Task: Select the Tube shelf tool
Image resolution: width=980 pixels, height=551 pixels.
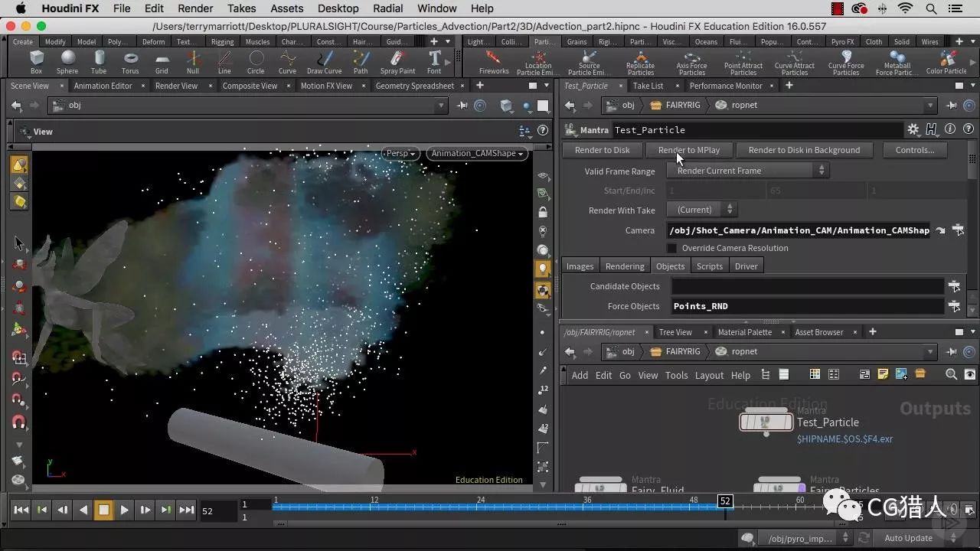Action: tap(99, 63)
